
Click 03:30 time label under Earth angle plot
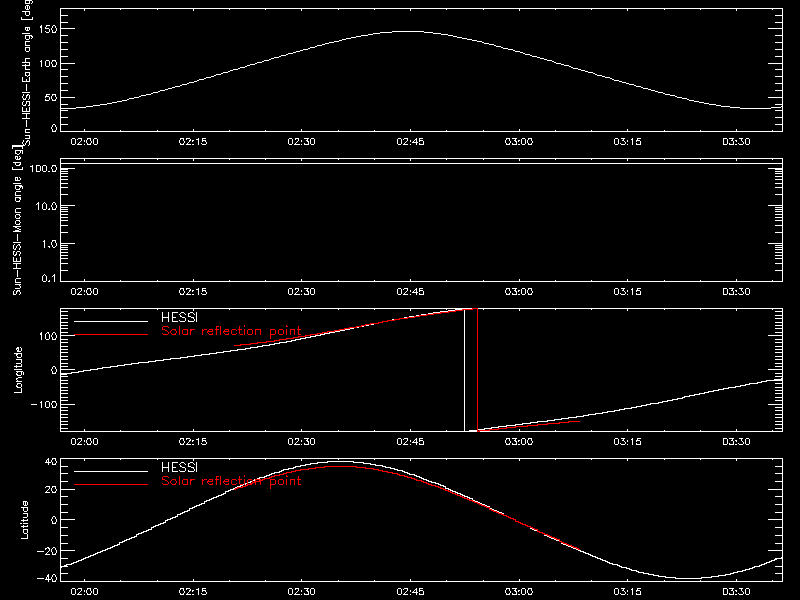pyautogui.click(x=736, y=141)
